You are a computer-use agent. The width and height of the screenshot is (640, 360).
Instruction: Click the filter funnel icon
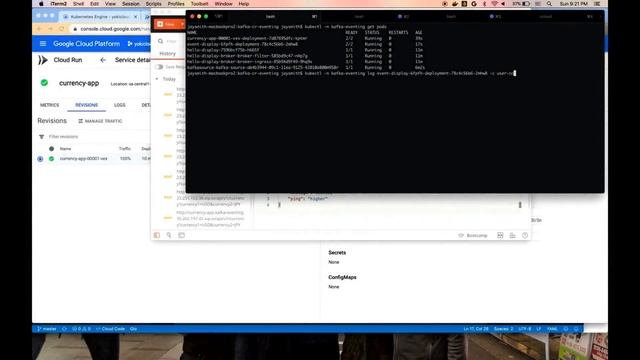click(x=41, y=137)
